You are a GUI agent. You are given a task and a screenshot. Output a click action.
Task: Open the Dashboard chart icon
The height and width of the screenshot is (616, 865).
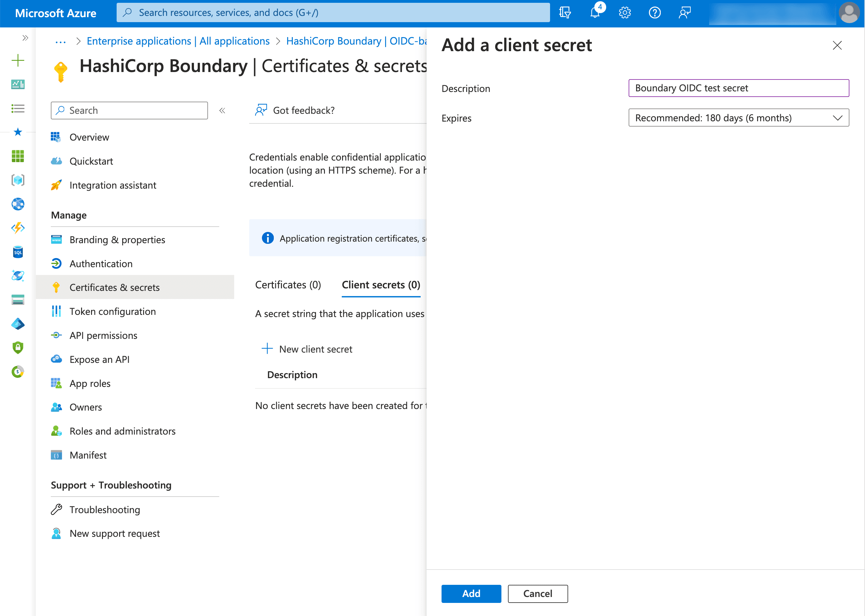[x=18, y=84]
